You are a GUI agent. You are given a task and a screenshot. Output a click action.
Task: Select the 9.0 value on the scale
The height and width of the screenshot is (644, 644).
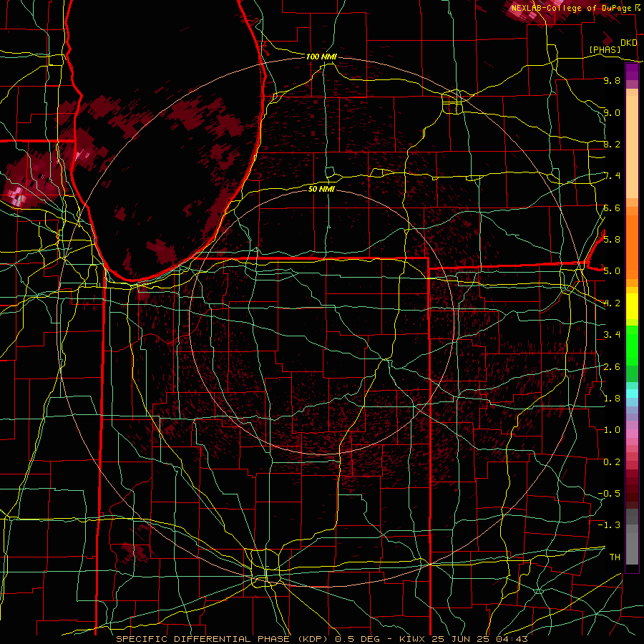coord(612,112)
